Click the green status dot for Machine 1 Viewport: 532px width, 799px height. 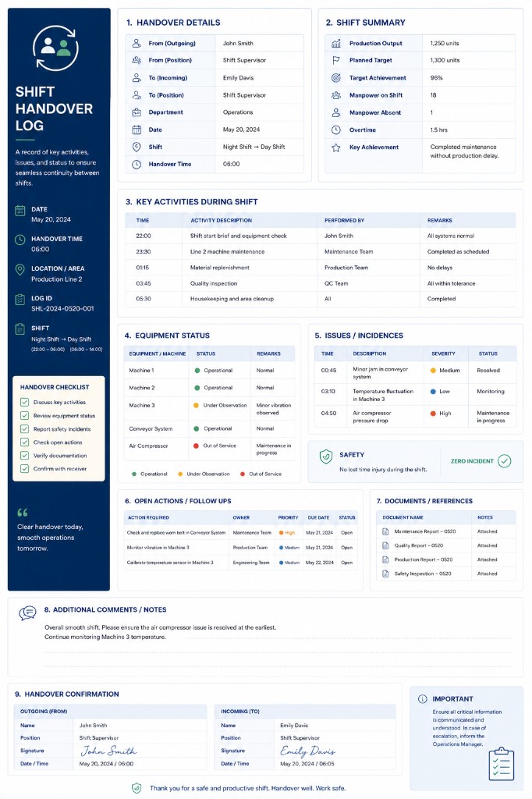click(197, 371)
